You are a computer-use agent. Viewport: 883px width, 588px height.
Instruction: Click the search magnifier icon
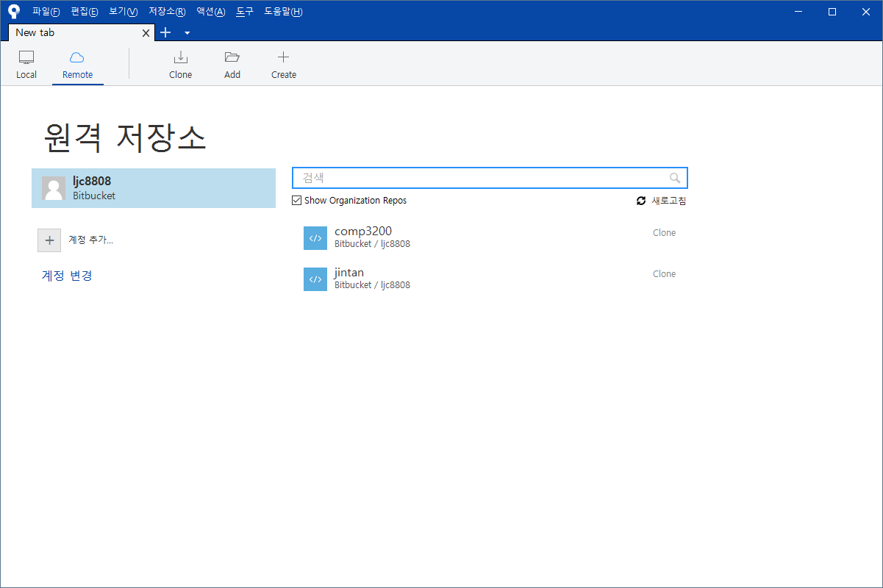[x=675, y=178]
